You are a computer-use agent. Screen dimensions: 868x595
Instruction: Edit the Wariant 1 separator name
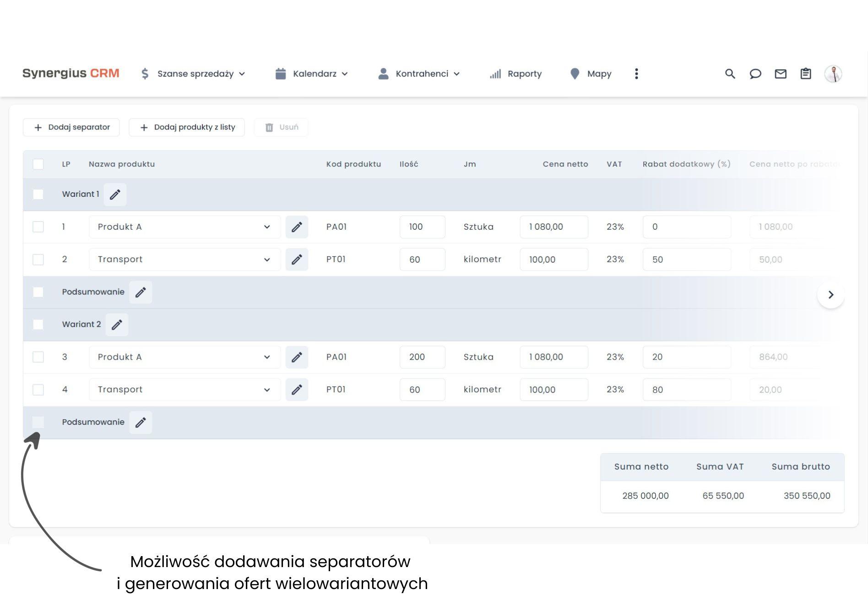click(115, 195)
